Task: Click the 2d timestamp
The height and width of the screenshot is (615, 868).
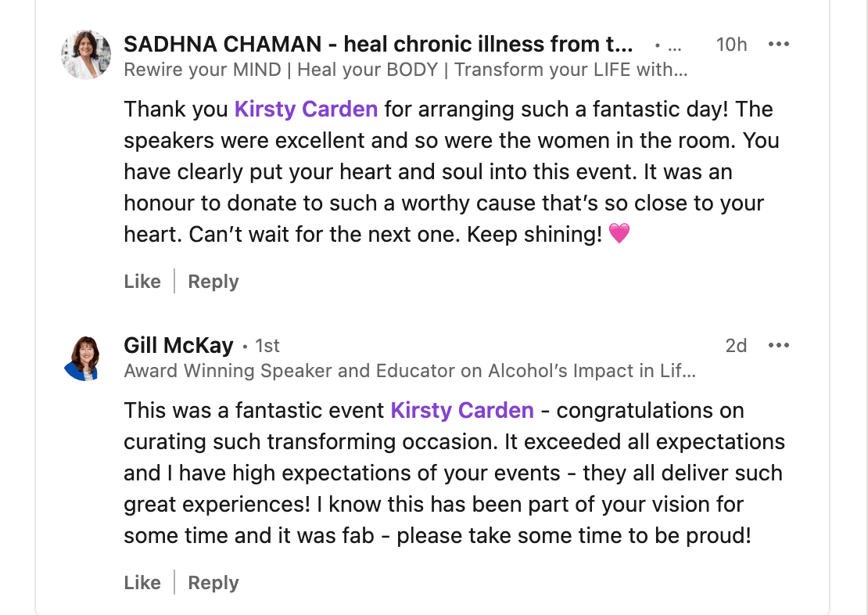Action: click(736, 346)
